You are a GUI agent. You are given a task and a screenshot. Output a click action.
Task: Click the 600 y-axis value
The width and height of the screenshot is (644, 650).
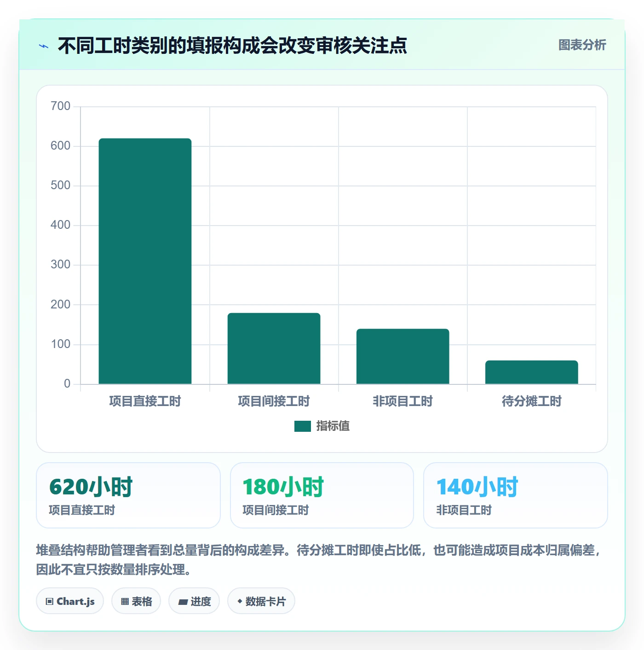point(61,146)
